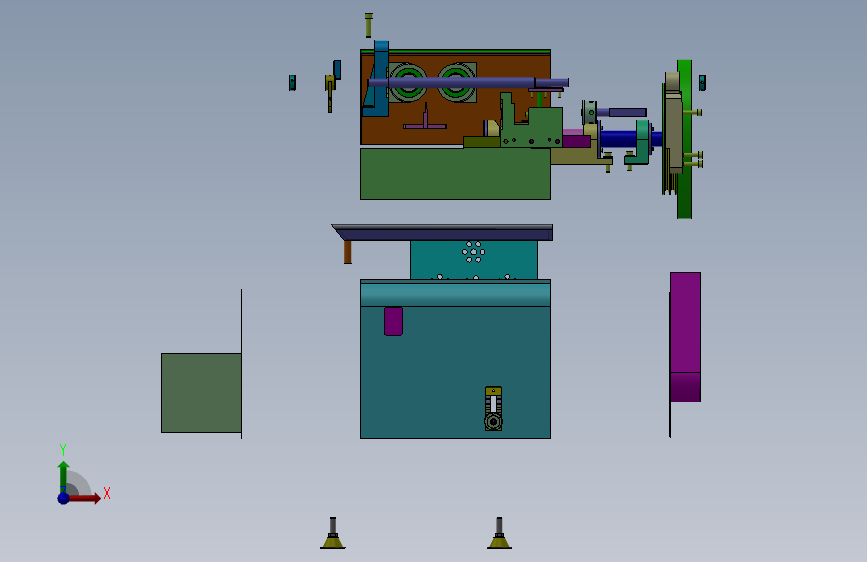Select the dark tabletop plate above teal block
The width and height of the screenshot is (867, 562).
pyautogui.click(x=442, y=232)
